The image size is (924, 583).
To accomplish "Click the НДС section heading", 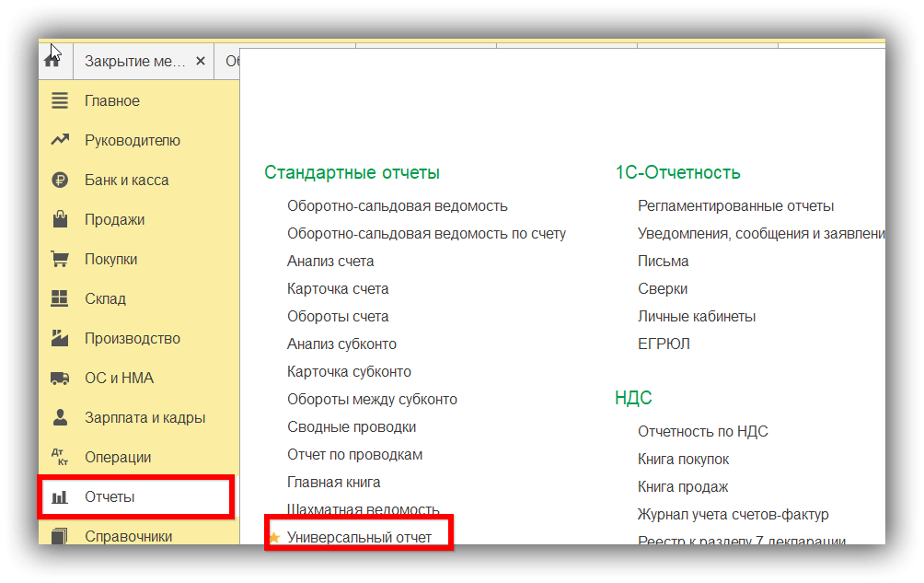I will tap(633, 398).
